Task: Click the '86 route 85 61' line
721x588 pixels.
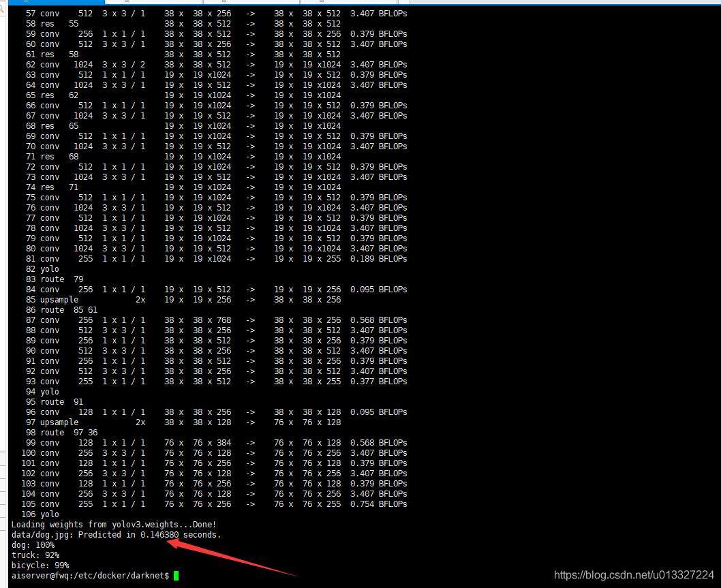Action: pos(61,310)
